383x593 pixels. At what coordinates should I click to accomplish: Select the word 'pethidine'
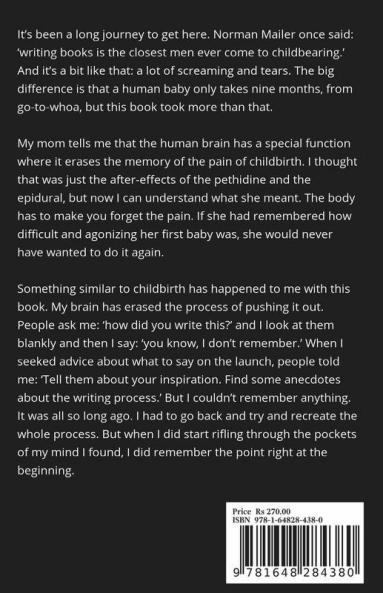pos(240,180)
